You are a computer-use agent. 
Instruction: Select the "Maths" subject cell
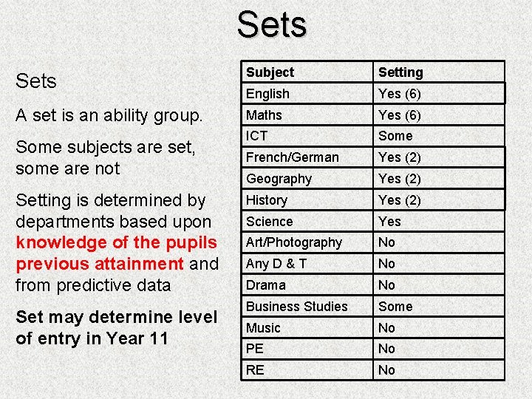tap(264, 115)
